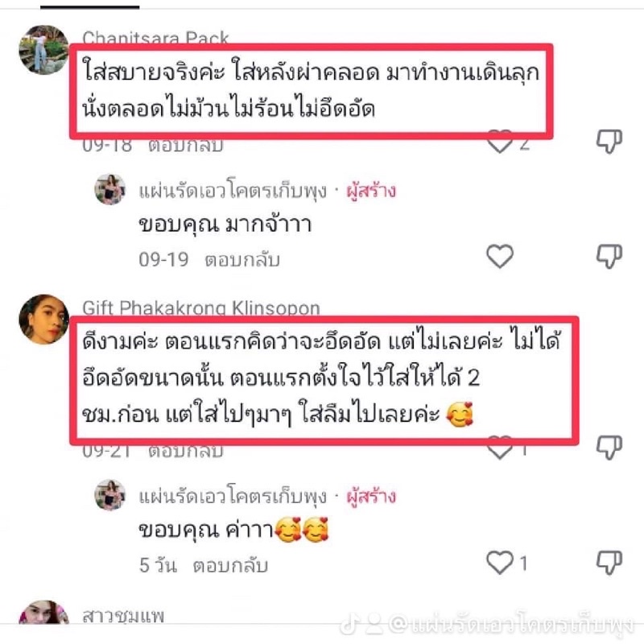Like the creator's ขอบคุณ ค่าาา reply
Screen dimensions: 644x644
coord(500,562)
